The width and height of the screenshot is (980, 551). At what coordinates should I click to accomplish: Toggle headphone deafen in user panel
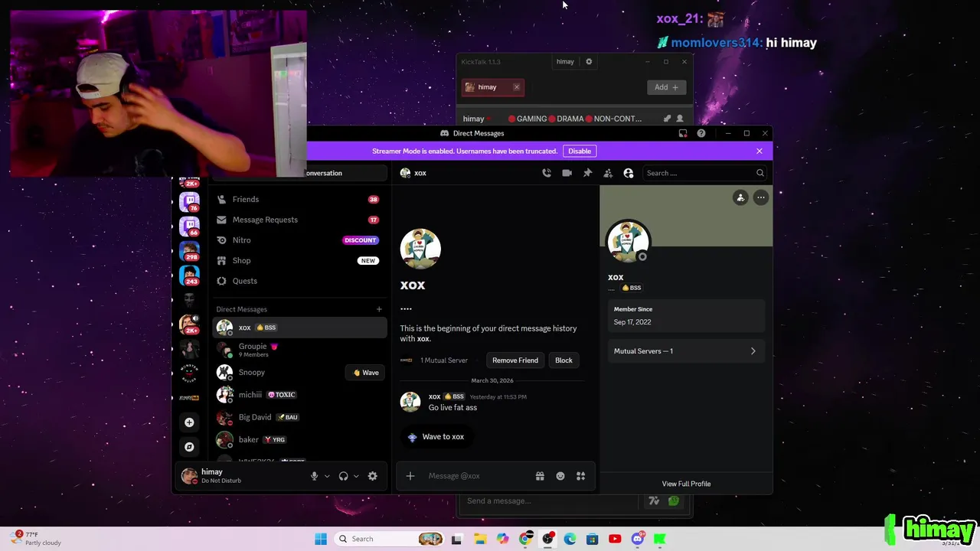point(343,476)
